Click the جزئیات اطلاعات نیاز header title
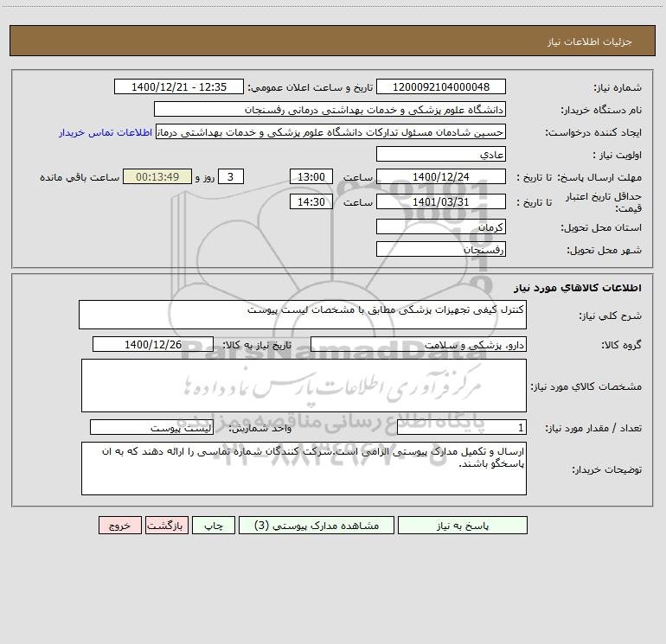 [590, 41]
